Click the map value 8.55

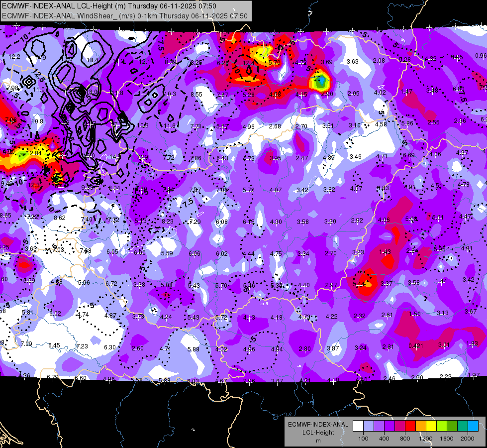(x=196, y=94)
